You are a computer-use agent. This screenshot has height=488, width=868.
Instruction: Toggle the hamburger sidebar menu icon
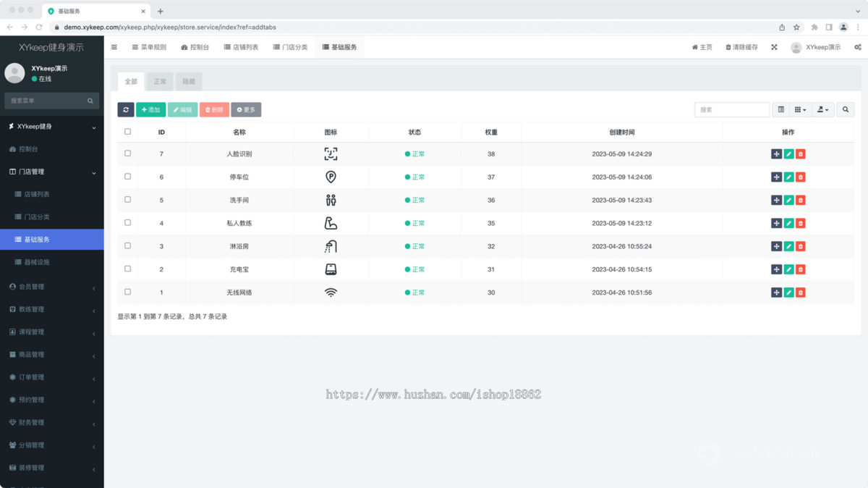tap(114, 47)
